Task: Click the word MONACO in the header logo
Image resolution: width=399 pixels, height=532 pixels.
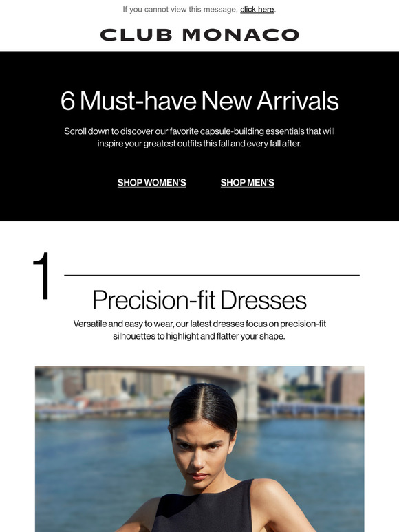Action: [x=241, y=35]
